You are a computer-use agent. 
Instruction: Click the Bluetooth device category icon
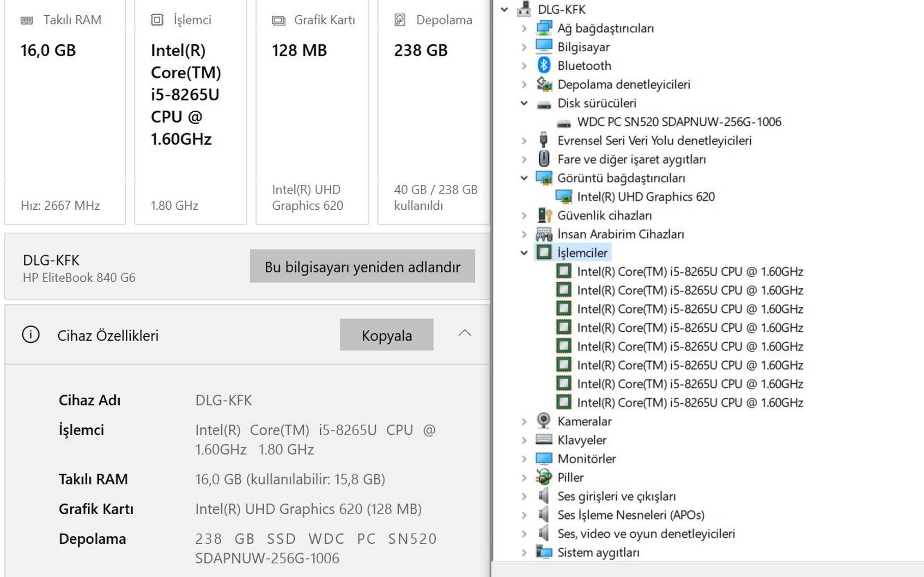(544, 66)
